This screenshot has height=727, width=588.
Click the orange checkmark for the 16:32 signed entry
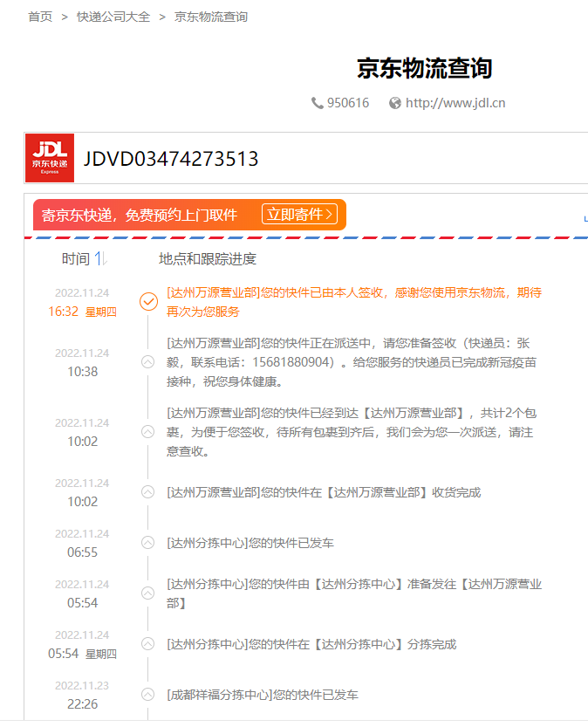coord(148,302)
